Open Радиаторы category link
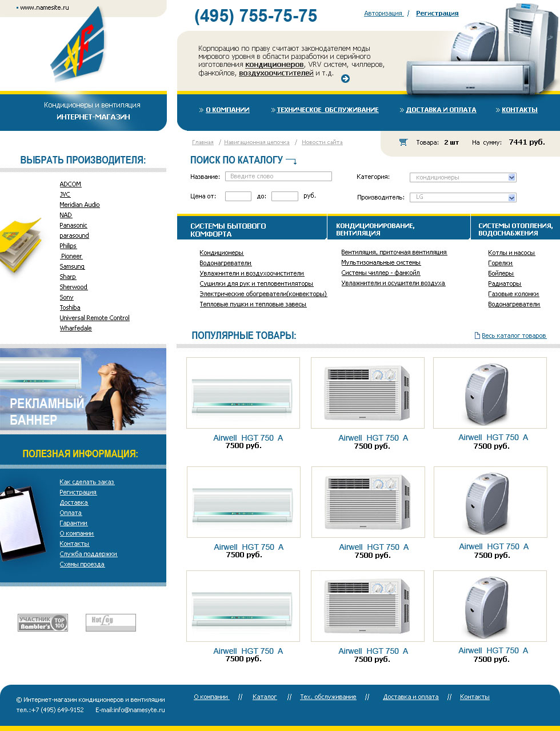Viewport: 560px width, 731px height. tap(505, 283)
